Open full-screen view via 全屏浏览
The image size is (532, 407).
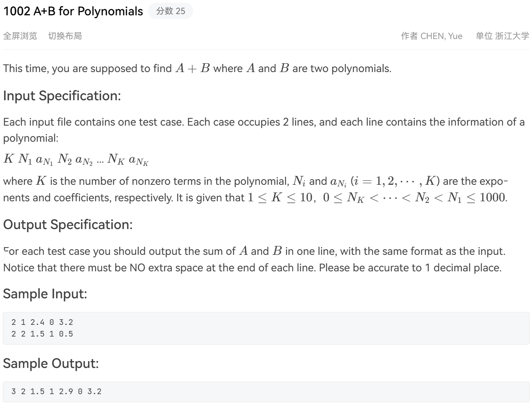pyautogui.click(x=20, y=36)
